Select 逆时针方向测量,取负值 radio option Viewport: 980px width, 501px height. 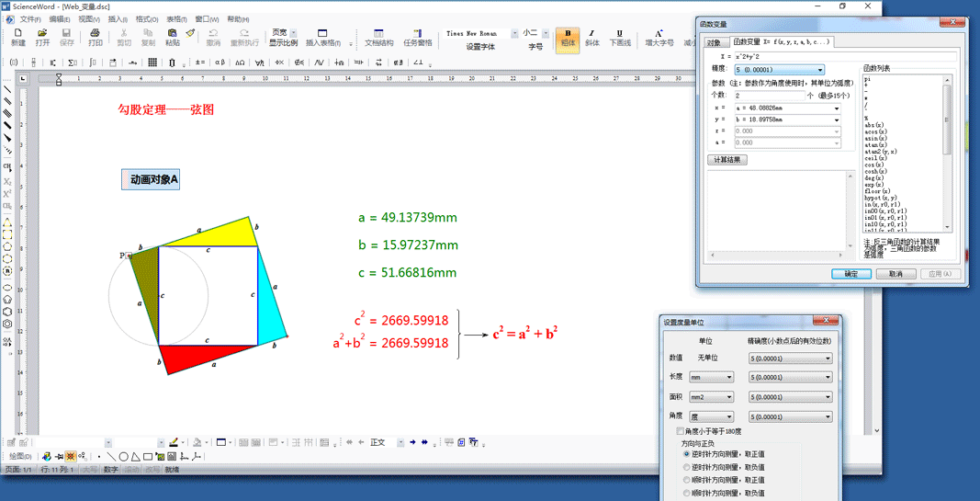coord(687,467)
